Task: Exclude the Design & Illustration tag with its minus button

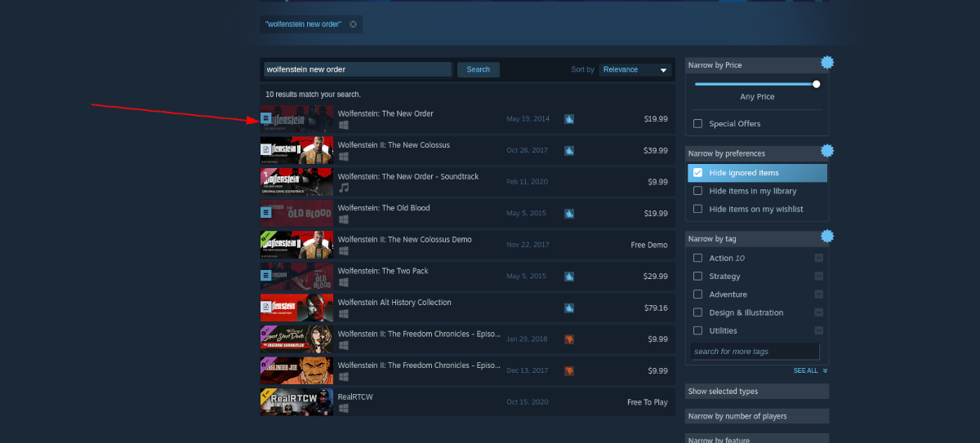Action: (818, 312)
